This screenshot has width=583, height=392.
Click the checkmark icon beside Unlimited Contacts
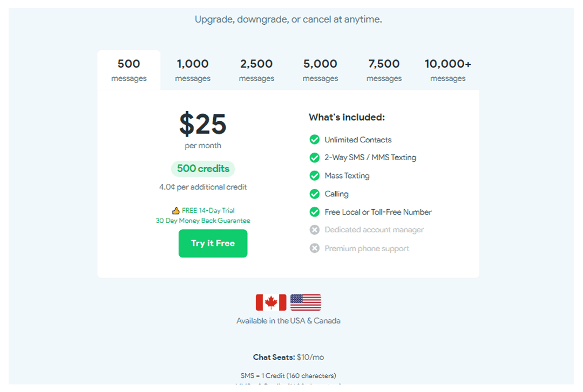click(315, 140)
